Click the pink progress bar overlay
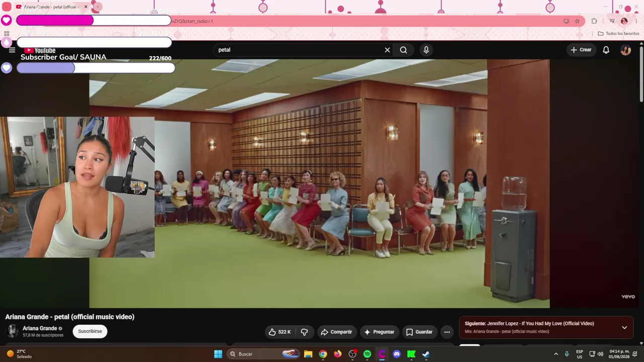Screen dimensions: 644x362 94,21
